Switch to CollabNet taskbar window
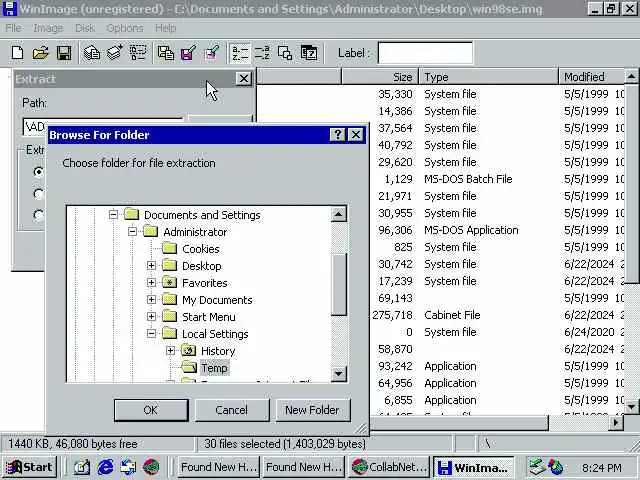Image resolution: width=640 pixels, height=480 pixels. pos(388,467)
